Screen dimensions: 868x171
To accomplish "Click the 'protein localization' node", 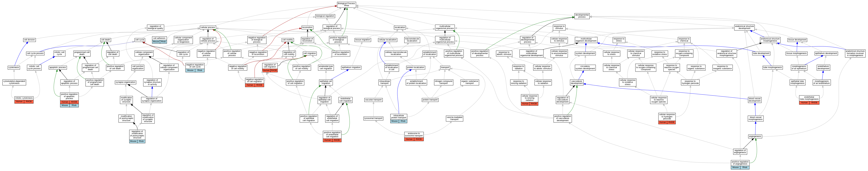I will (x=416, y=67).
